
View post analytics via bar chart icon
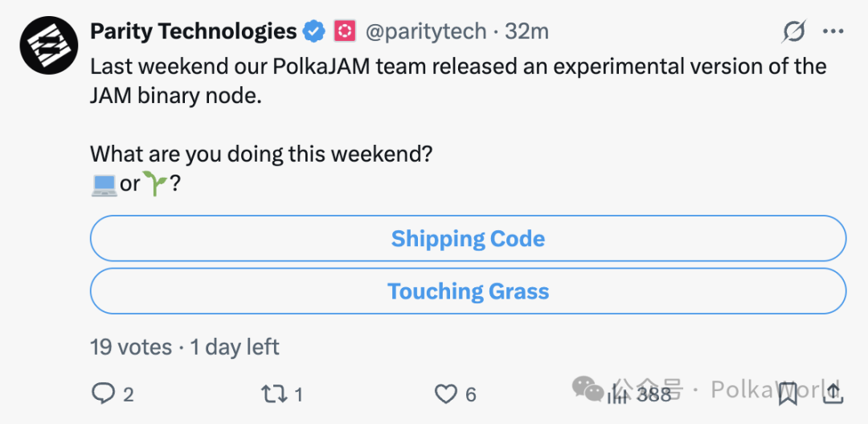pyautogui.click(x=618, y=393)
